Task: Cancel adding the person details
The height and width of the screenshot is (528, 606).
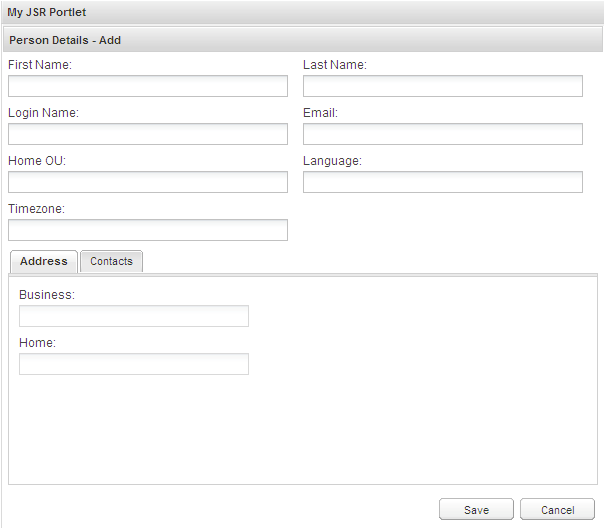Action: [x=557, y=510]
